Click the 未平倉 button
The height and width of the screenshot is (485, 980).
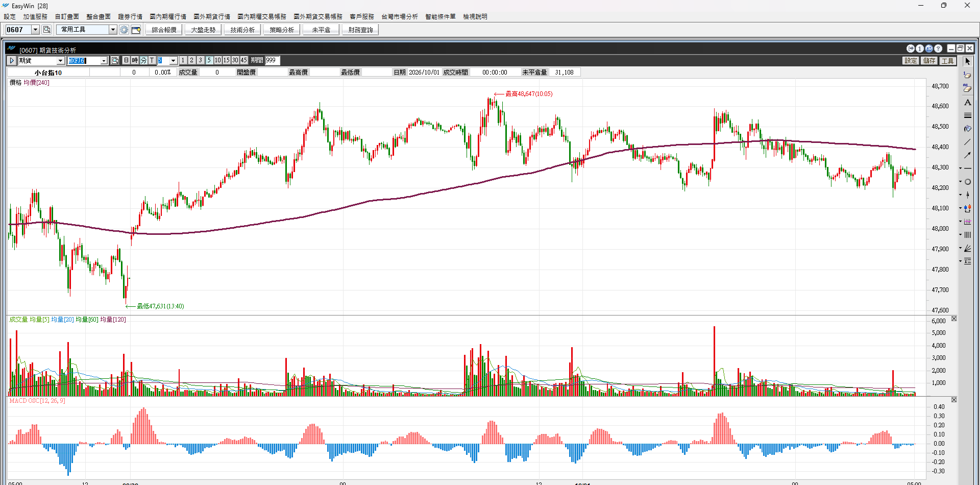click(x=321, y=30)
